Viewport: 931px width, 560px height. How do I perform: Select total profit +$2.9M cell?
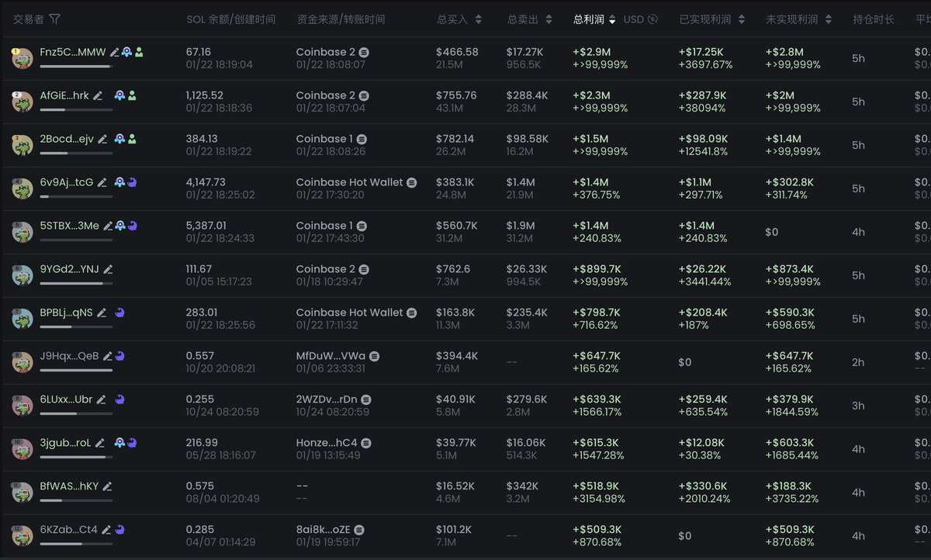click(x=591, y=52)
